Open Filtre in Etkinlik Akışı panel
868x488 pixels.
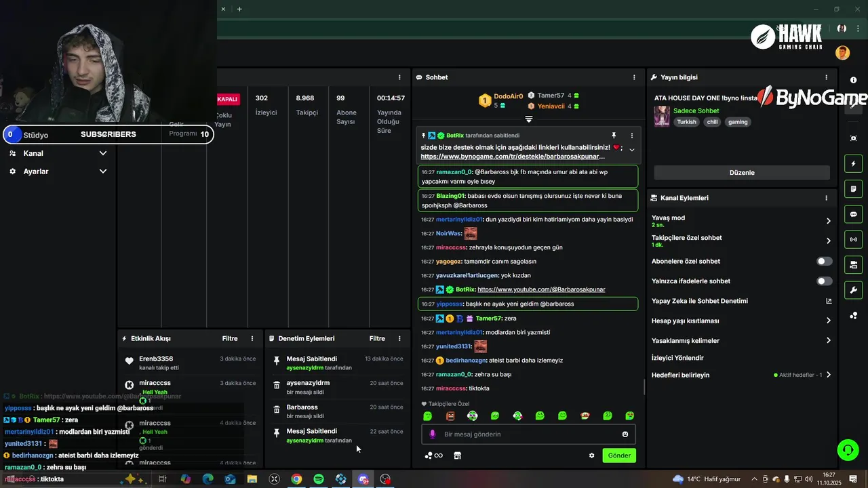coord(230,338)
